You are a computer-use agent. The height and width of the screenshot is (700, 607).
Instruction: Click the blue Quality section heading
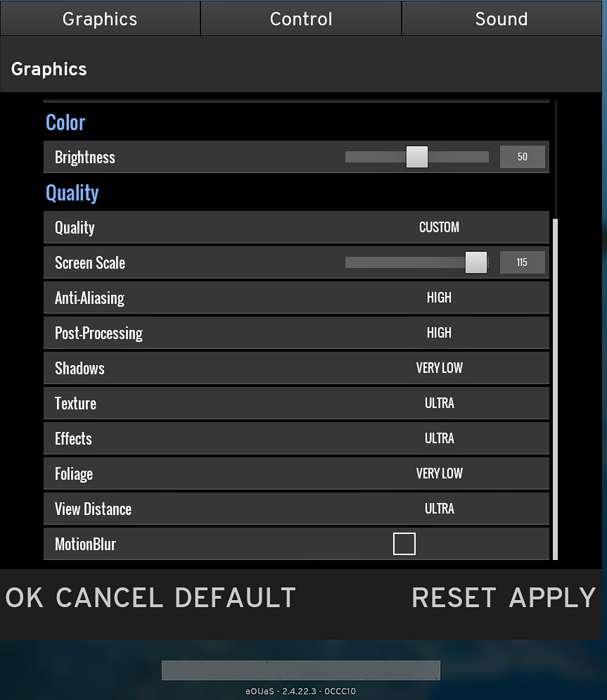(72, 193)
